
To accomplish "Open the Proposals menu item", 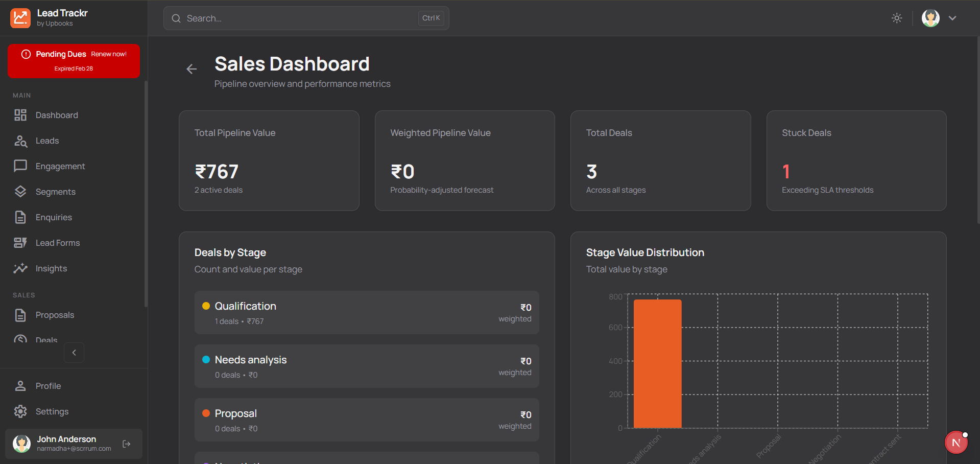I will click(55, 315).
